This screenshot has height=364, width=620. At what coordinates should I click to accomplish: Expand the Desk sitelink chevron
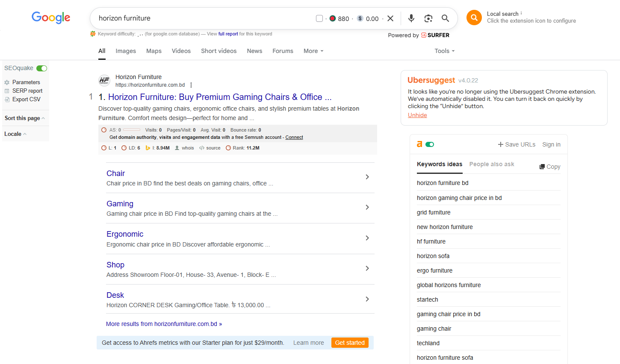pos(367,299)
